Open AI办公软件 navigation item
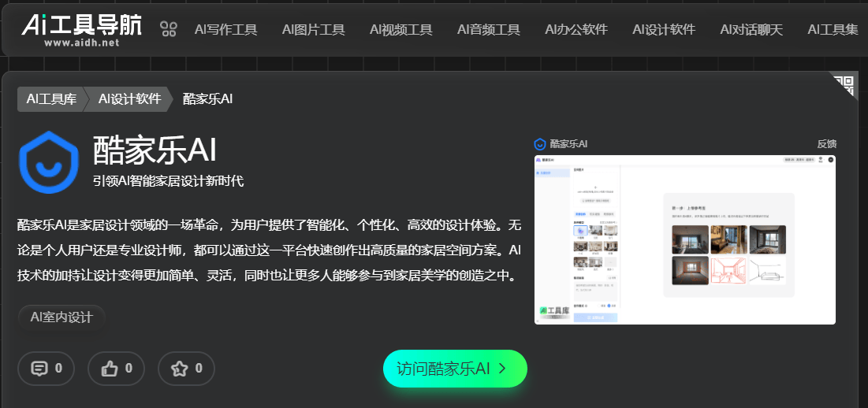The width and height of the screenshot is (868, 408). (x=576, y=30)
